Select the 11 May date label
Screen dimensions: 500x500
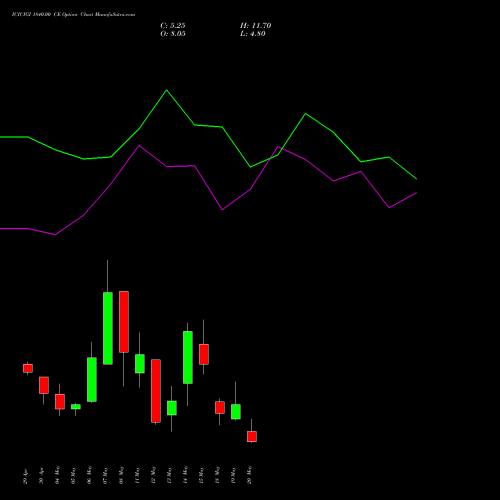tap(138, 475)
